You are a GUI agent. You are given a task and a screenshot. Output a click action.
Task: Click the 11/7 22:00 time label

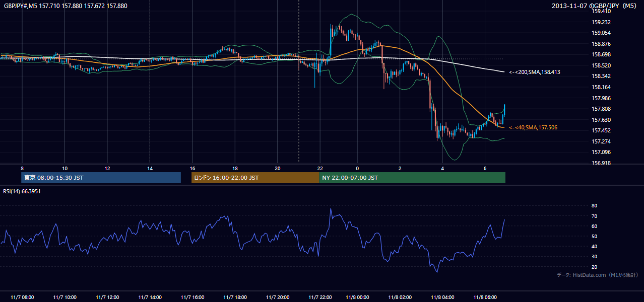(x=319, y=297)
